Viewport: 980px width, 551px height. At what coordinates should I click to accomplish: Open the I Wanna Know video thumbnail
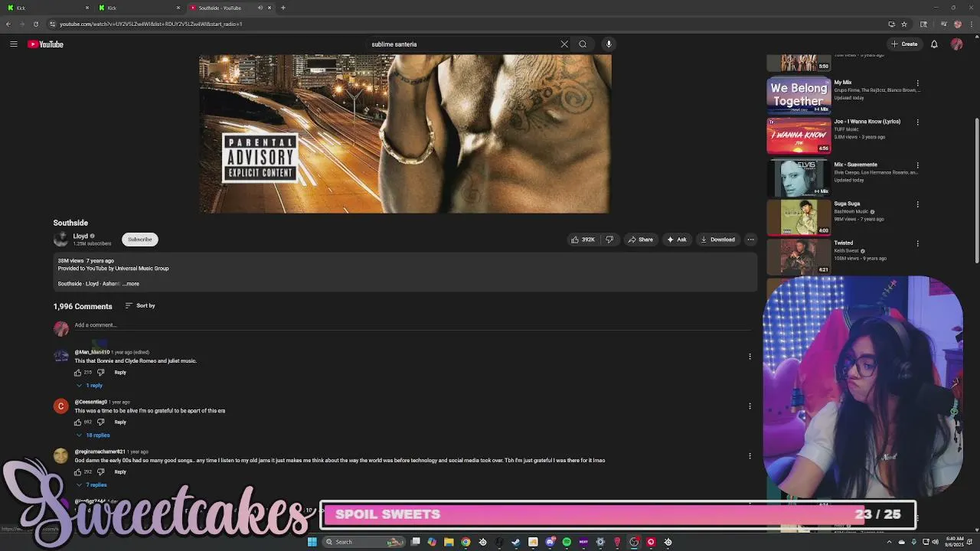[799, 135]
